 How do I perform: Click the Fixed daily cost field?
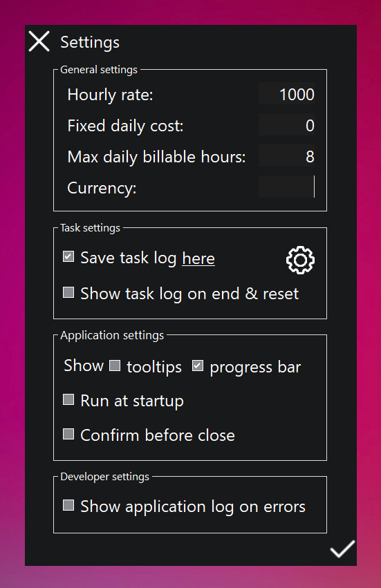pos(287,125)
